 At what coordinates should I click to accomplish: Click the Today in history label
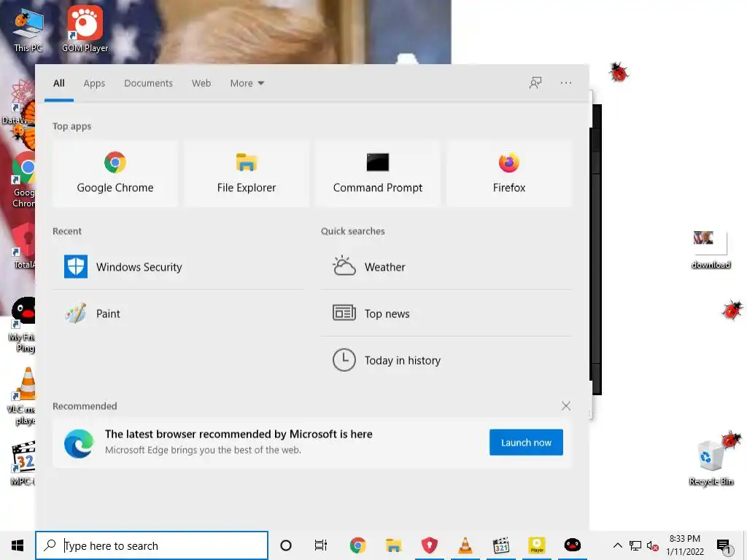(x=403, y=360)
